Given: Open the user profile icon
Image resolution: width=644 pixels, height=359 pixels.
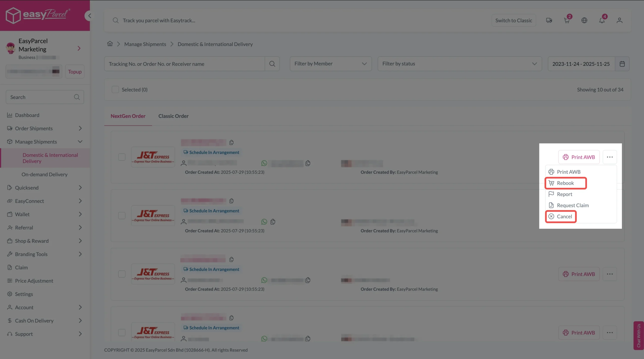Looking at the screenshot, I should 619,20.
